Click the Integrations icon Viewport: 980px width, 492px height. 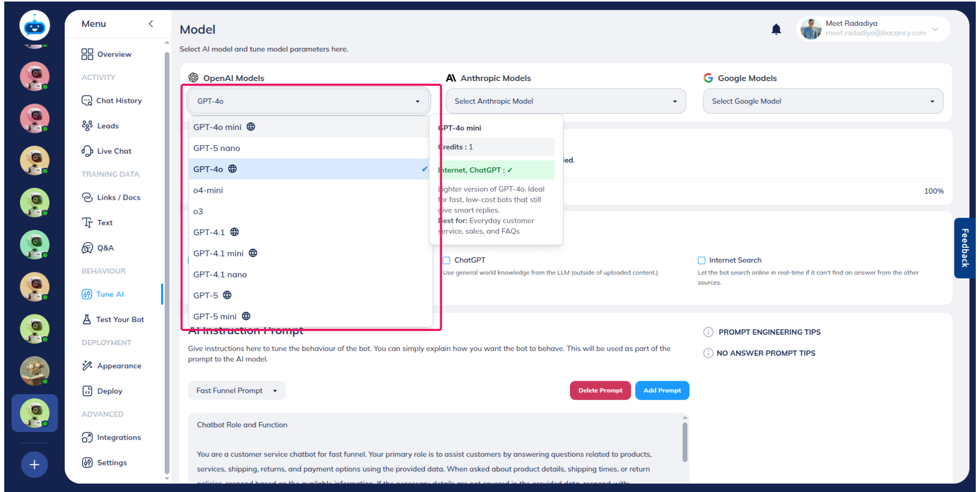[87, 437]
